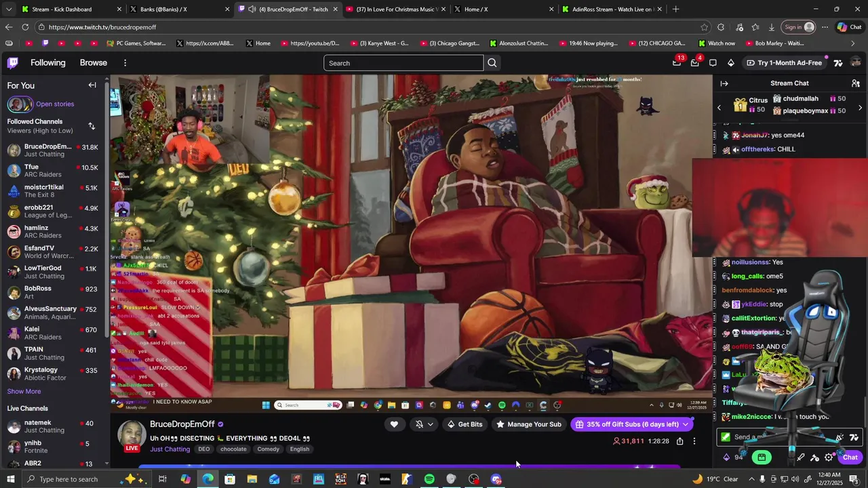Open the more options dots beside Browse
The height and width of the screenshot is (488, 868).
coord(125,63)
